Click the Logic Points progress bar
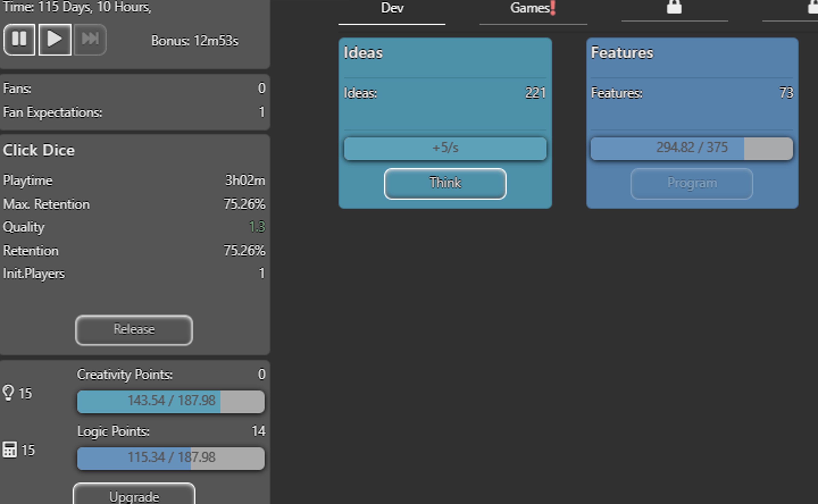The height and width of the screenshot is (504, 818). pos(171,458)
